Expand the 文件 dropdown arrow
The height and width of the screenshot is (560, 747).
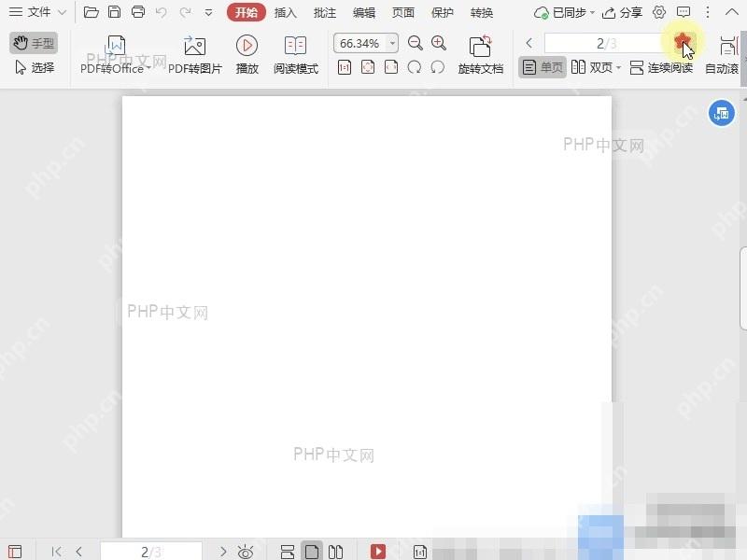coord(62,12)
